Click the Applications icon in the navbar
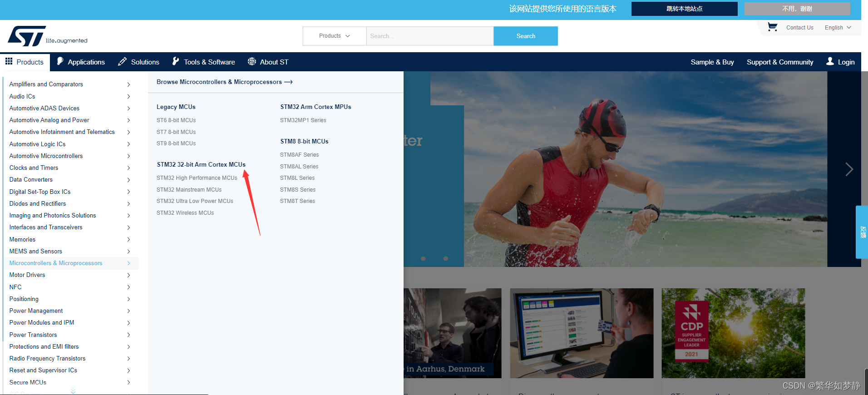 pos(60,61)
